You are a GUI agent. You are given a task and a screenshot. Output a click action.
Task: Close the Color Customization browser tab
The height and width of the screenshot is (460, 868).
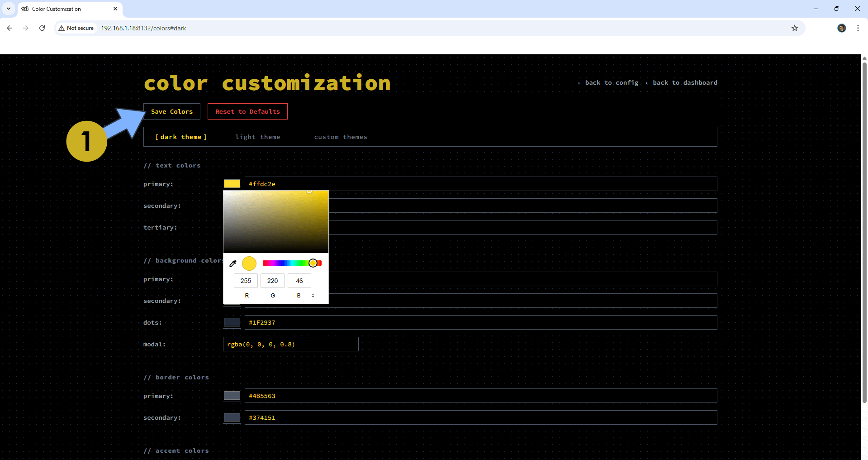tap(115, 9)
